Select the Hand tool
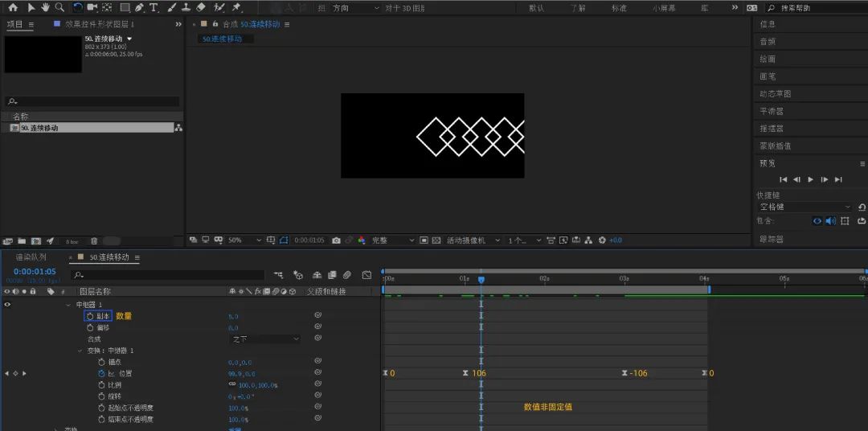 click(x=45, y=8)
